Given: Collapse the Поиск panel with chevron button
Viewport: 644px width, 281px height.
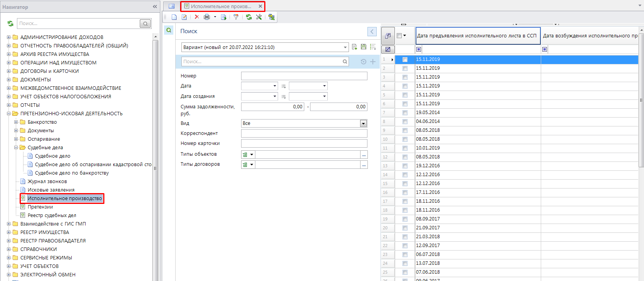Looking at the screenshot, I should coord(372,31).
